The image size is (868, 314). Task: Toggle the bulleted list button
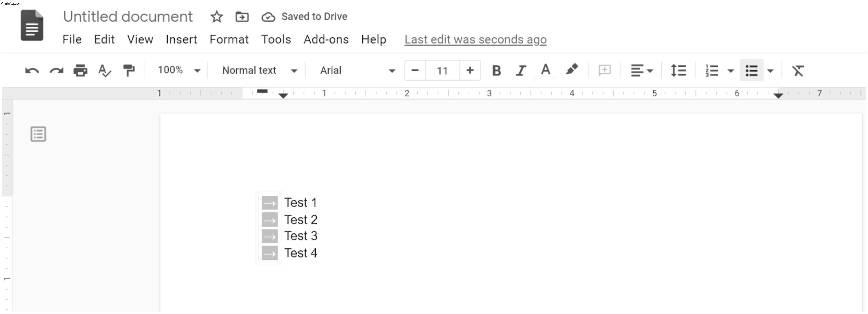(x=751, y=71)
